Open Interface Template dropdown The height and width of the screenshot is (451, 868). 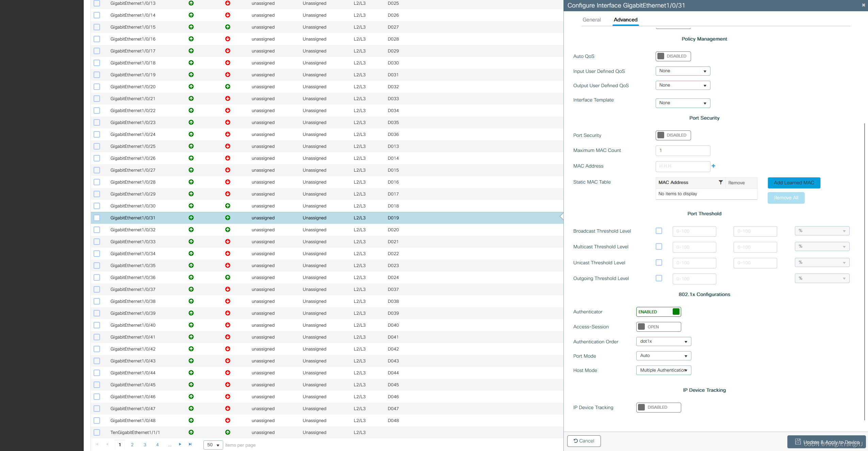683,103
